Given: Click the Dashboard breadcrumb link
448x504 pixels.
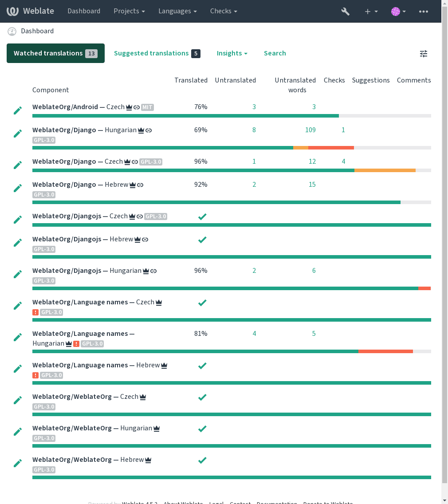Looking at the screenshot, I should (37, 31).
